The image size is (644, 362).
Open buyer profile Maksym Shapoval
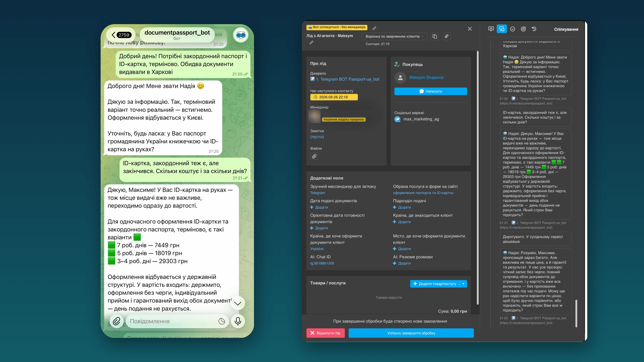[426, 77]
